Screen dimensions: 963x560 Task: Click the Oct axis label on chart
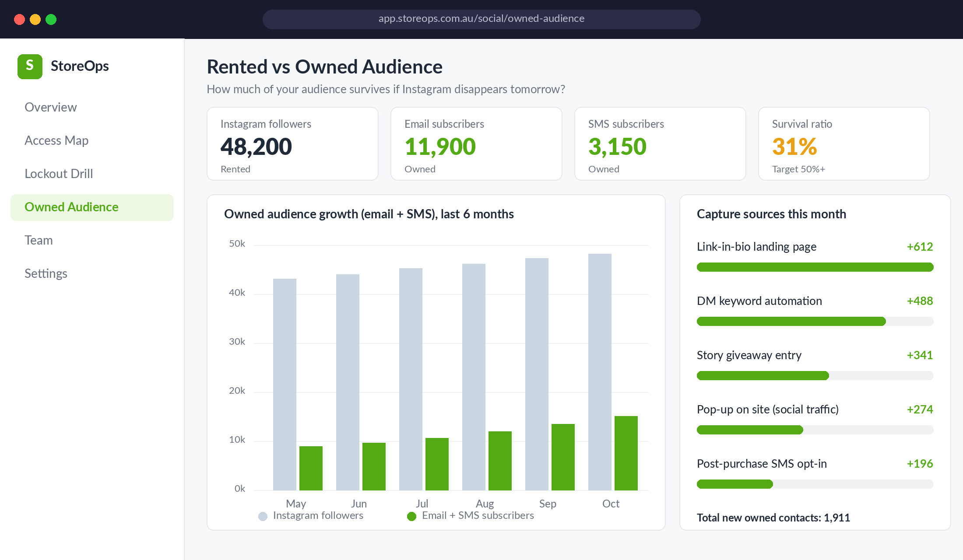[611, 504]
